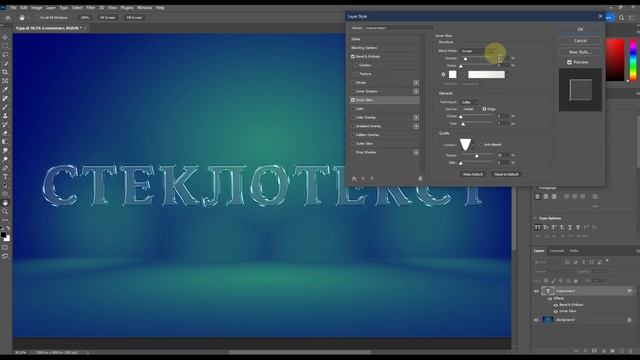640x360 pixels.
Task: Click OK in Layer Style dialog
Action: (580, 29)
